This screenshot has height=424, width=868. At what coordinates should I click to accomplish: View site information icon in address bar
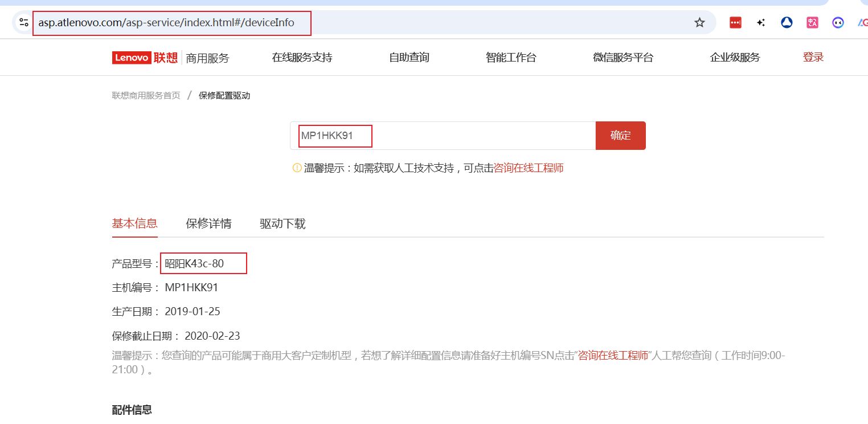pyautogui.click(x=24, y=23)
